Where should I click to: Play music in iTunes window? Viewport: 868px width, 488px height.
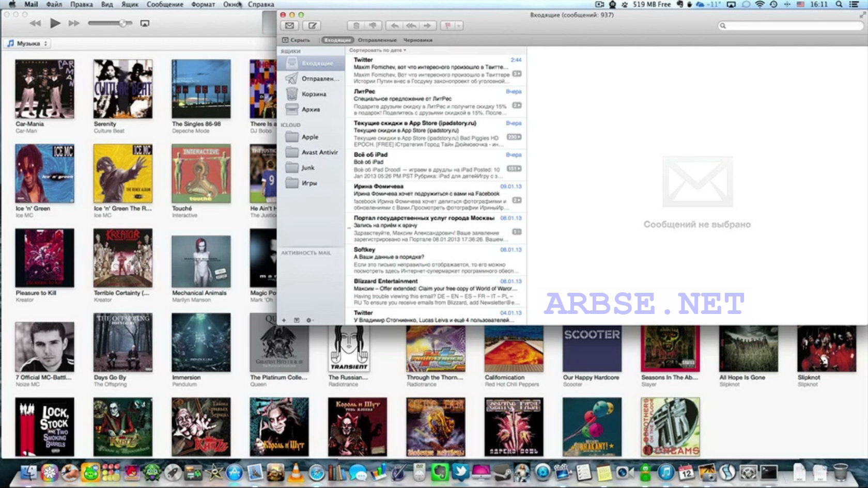click(55, 23)
